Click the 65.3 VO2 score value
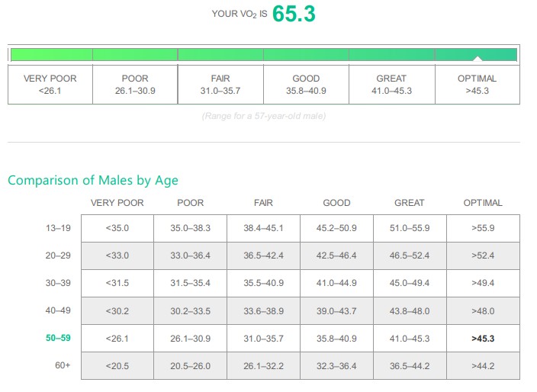The image size is (537, 392). pos(294,14)
